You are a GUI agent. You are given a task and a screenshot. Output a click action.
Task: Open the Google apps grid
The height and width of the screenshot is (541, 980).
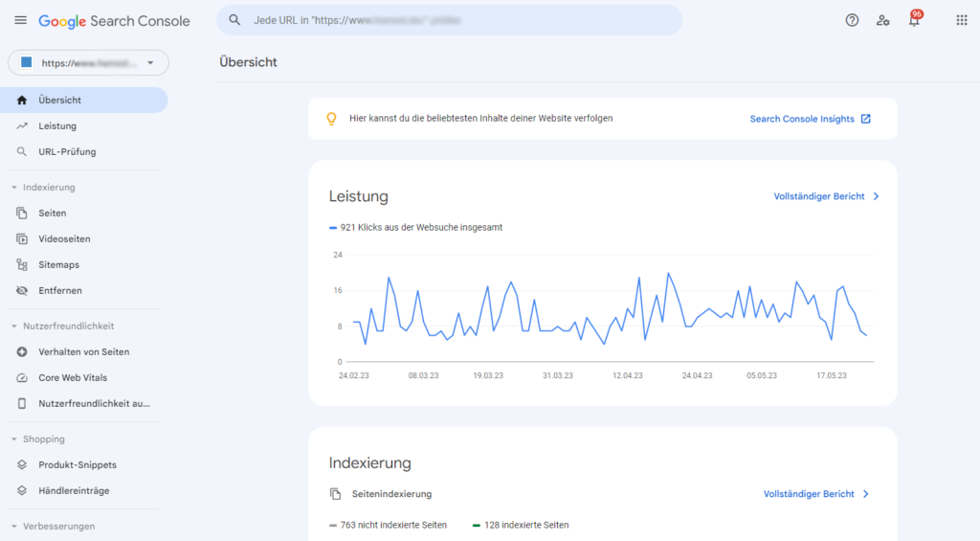[961, 20]
